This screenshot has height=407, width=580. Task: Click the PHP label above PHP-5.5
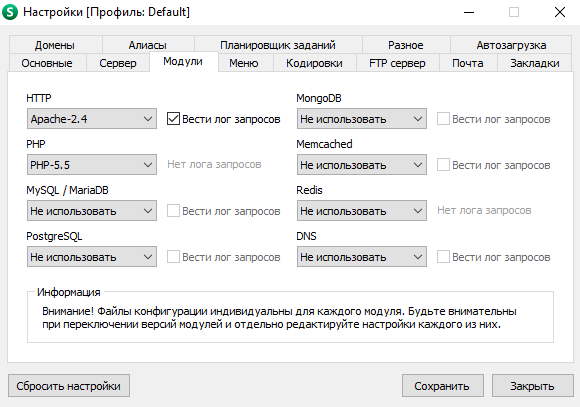pos(36,144)
